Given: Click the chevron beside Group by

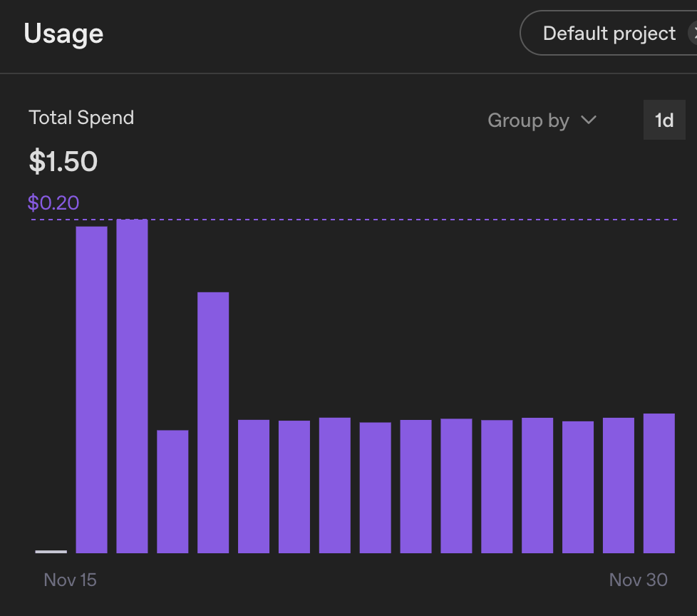Looking at the screenshot, I should click(589, 120).
